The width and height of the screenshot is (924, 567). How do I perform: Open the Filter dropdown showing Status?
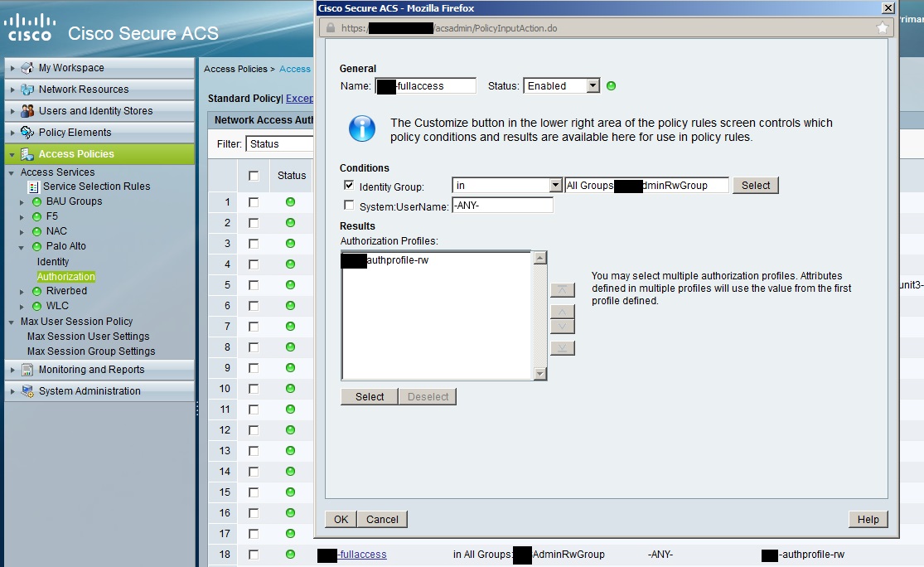point(279,143)
